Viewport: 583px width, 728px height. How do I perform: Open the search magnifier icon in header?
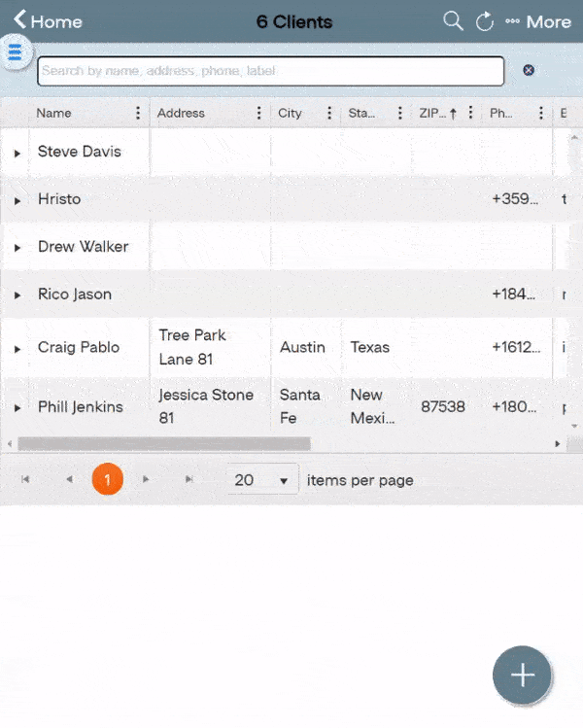453,21
